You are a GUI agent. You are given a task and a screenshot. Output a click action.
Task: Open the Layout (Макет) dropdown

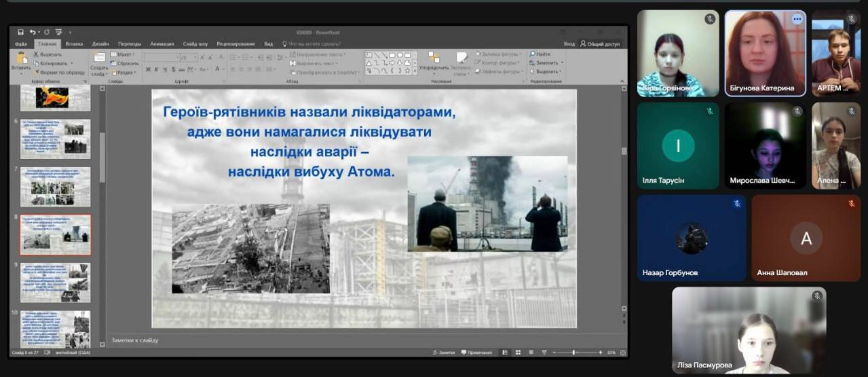[x=123, y=54]
